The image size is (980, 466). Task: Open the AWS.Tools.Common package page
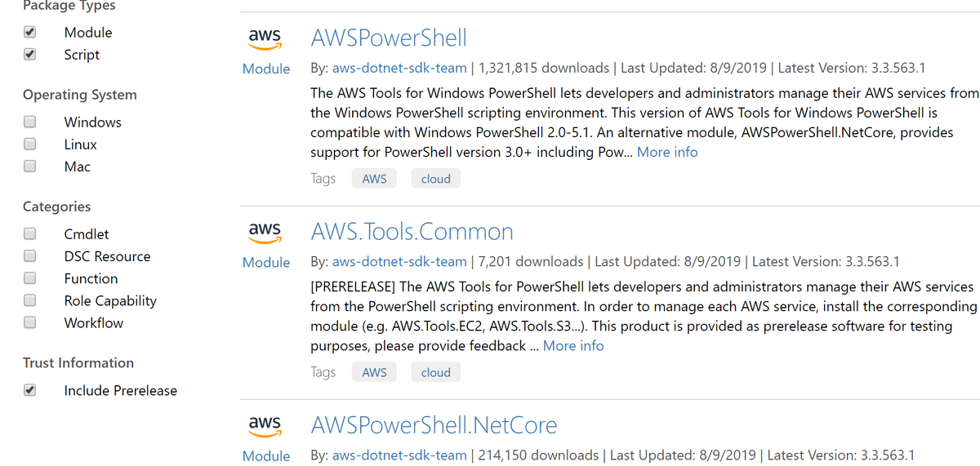coord(412,231)
